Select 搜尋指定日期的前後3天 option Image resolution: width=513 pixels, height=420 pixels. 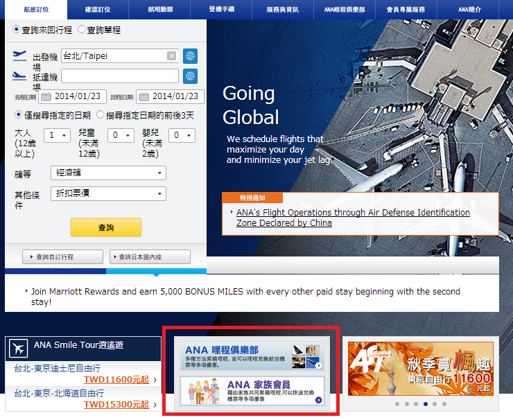click(x=100, y=115)
